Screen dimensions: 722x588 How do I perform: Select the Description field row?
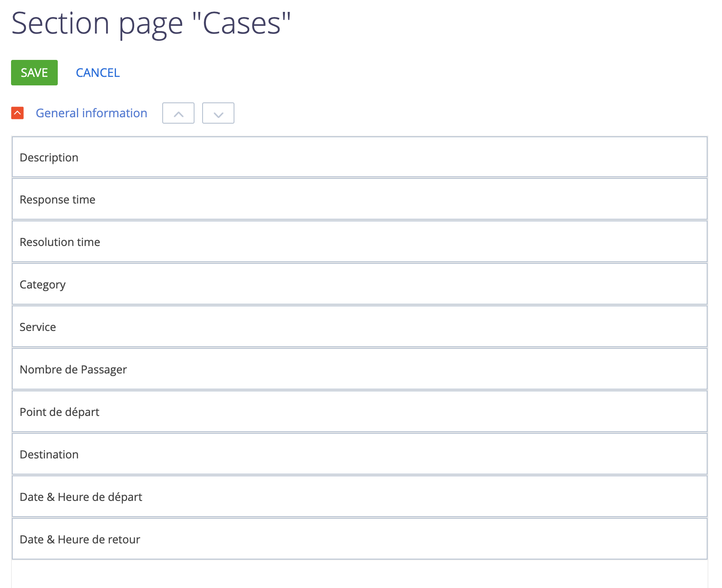pyautogui.click(x=360, y=157)
